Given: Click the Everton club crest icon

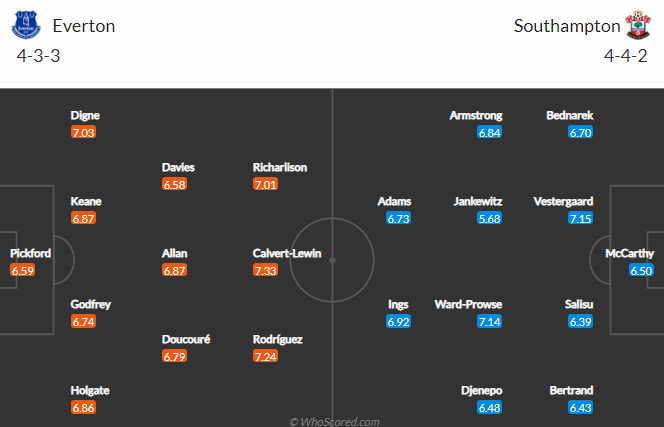Looking at the screenshot, I should [x=26, y=25].
